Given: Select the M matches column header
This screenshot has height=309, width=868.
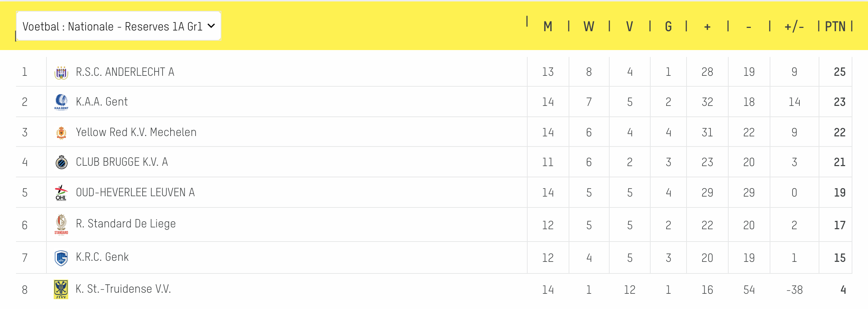Looking at the screenshot, I should 548,26.
